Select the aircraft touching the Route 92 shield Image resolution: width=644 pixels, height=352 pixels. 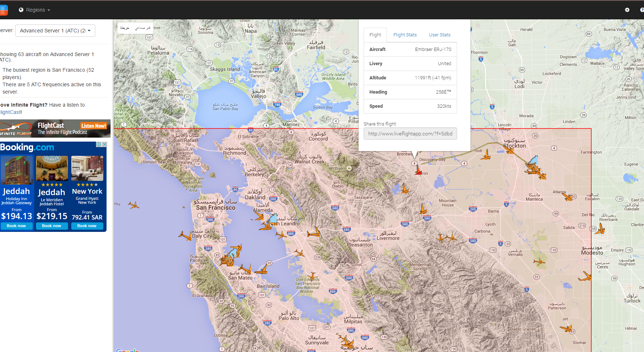tap(262, 269)
